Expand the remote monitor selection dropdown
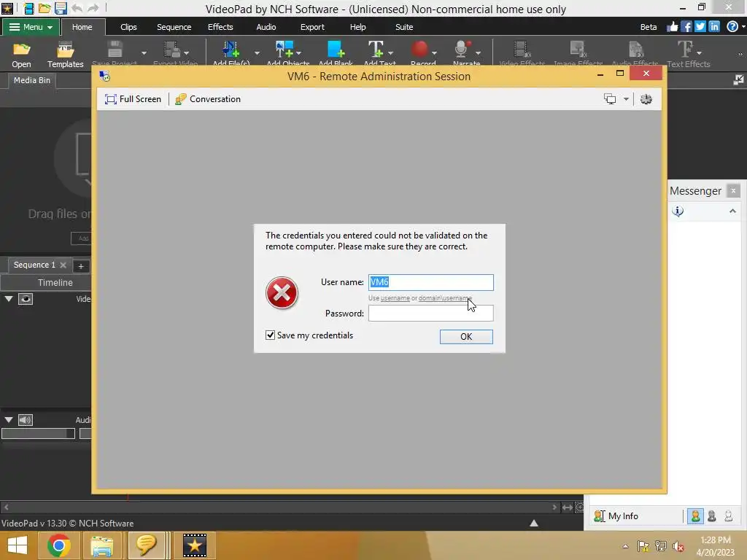Image resolution: width=747 pixels, height=560 pixels. pyautogui.click(x=626, y=99)
